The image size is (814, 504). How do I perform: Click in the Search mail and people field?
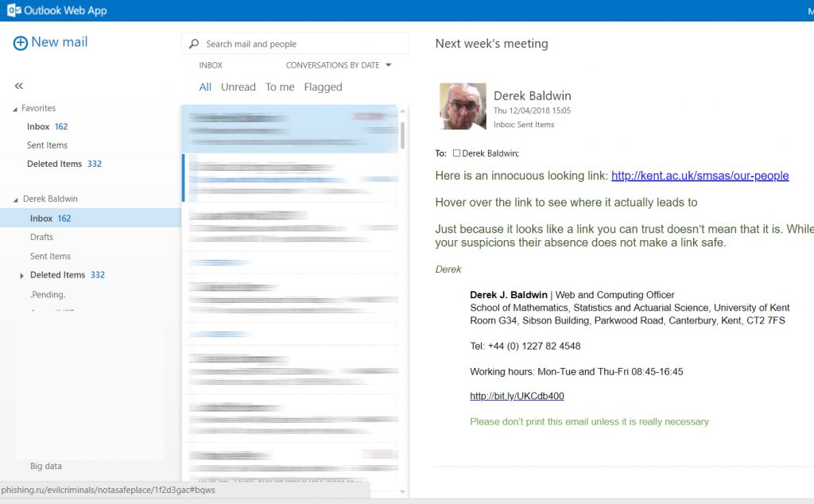click(x=302, y=44)
